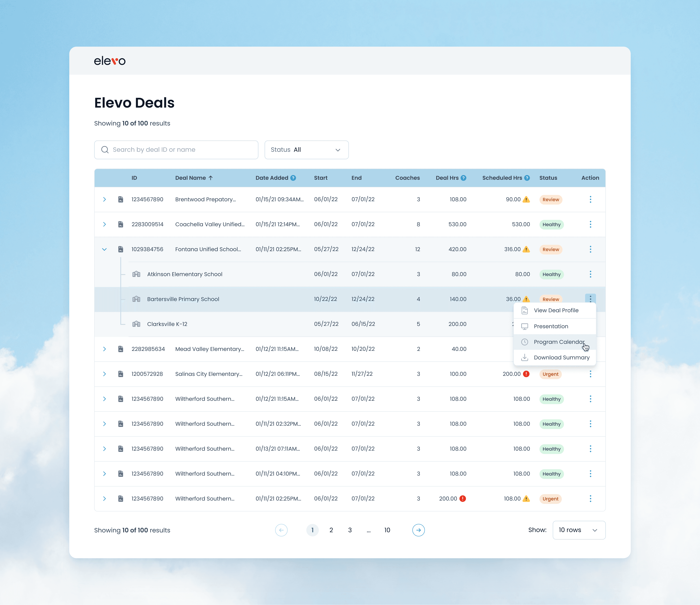Click start date 10/22/22 for Bartersville
700x605 pixels.
click(325, 299)
